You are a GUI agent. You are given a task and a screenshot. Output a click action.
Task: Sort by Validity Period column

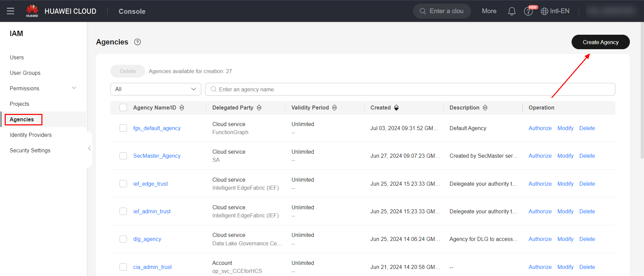point(334,108)
